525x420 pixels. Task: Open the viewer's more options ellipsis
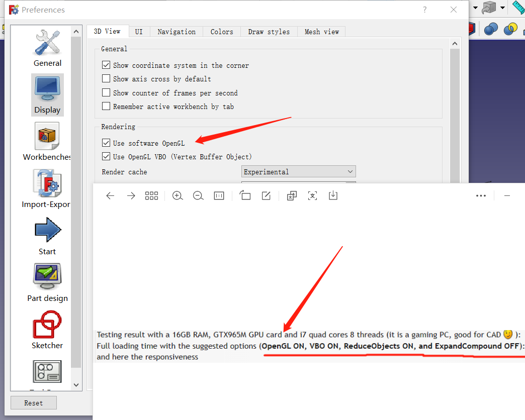pos(481,196)
